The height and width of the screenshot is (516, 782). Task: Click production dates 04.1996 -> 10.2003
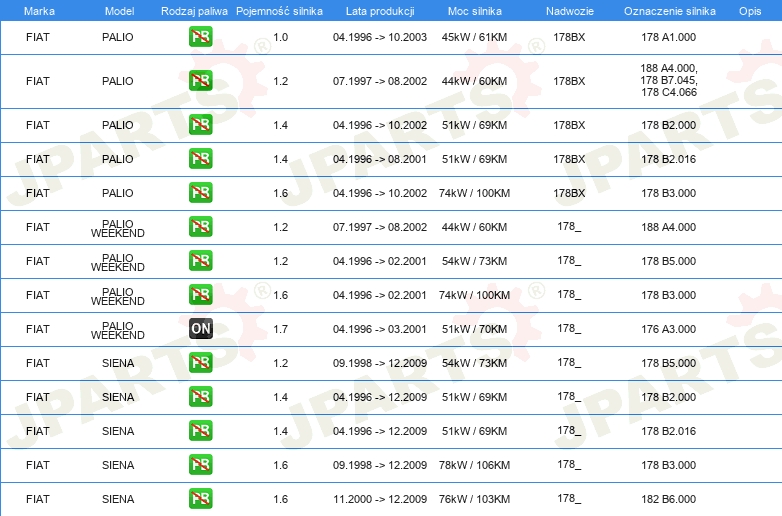380,37
